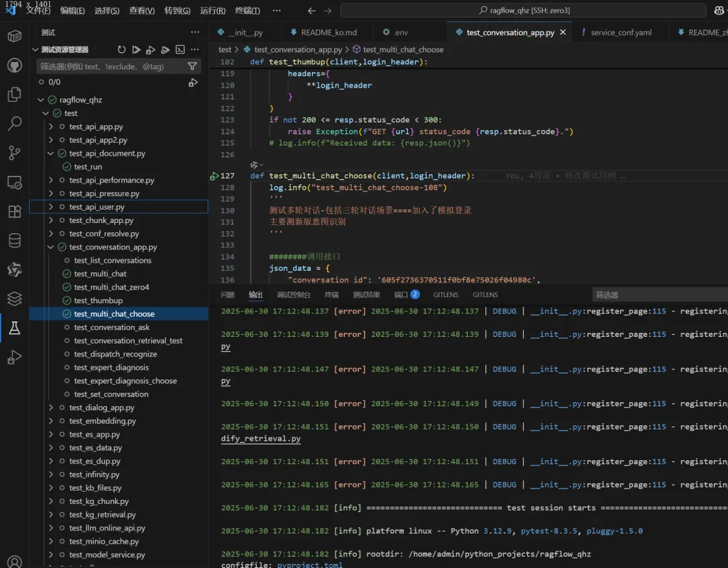The height and width of the screenshot is (568, 728).
Task: Open the Extensions view icon
Action: coord(14,212)
